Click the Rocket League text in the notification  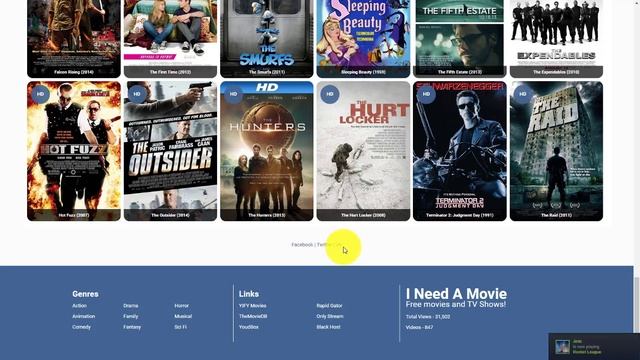pos(587,352)
